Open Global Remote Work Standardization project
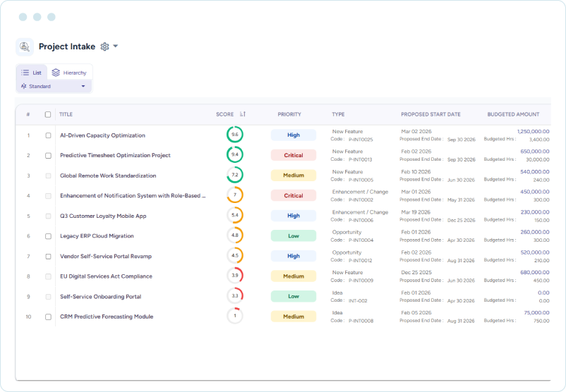The width and height of the screenshot is (566, 392). [x=108, y=176]
